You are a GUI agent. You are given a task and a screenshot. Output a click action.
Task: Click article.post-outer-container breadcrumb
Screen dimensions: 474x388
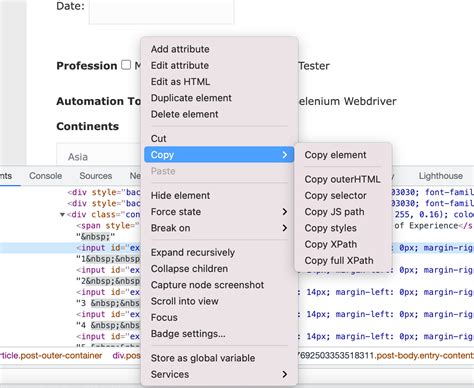(51, 356)
